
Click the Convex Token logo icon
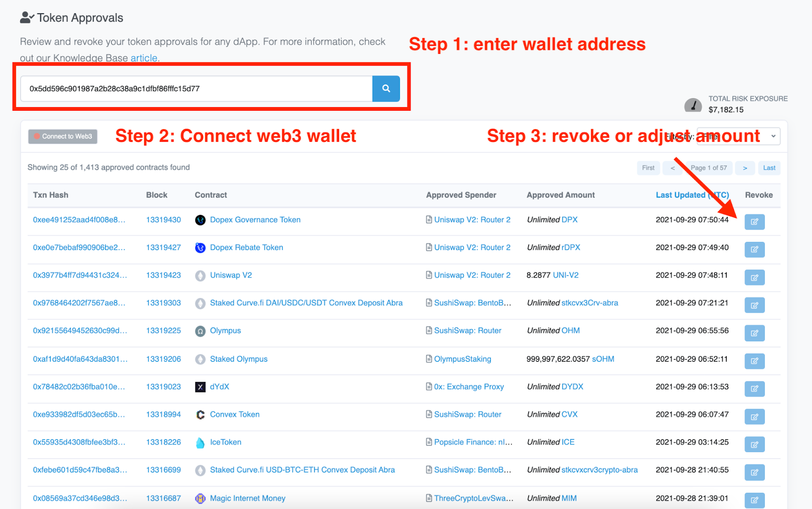[200, 415]
